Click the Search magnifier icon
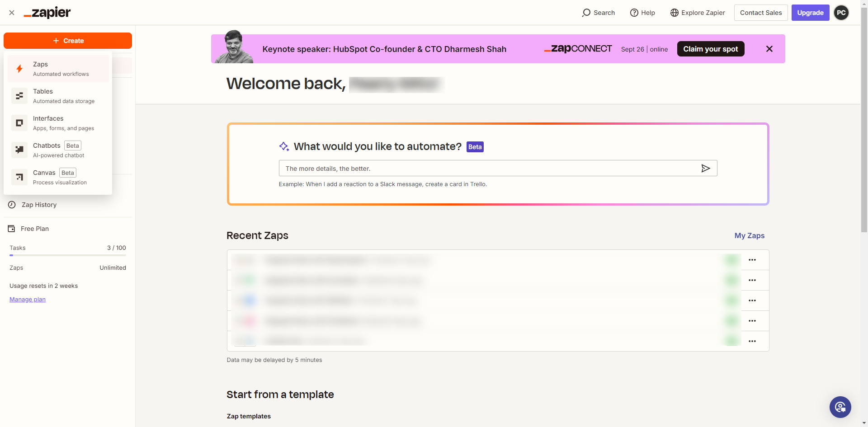 586,13
